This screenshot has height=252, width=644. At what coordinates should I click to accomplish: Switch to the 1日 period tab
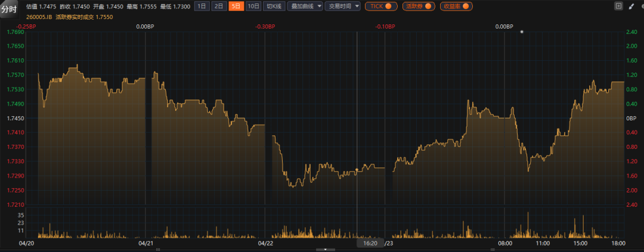tap(202, 6)
